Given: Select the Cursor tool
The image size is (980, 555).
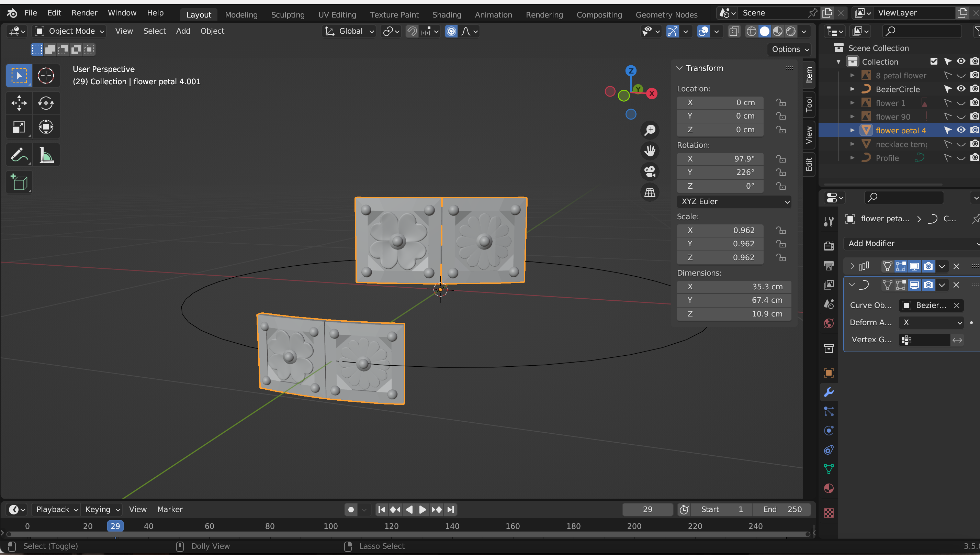Looking at the screenshot, I should pyautogui.click(x=46, y=76).
